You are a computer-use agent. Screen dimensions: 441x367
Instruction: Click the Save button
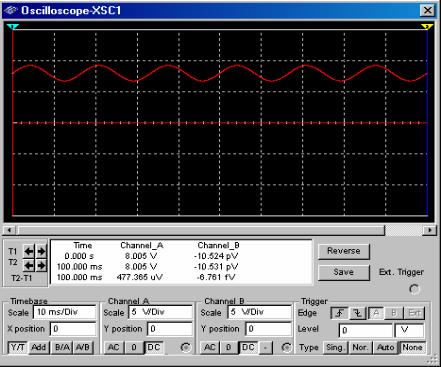344,272
